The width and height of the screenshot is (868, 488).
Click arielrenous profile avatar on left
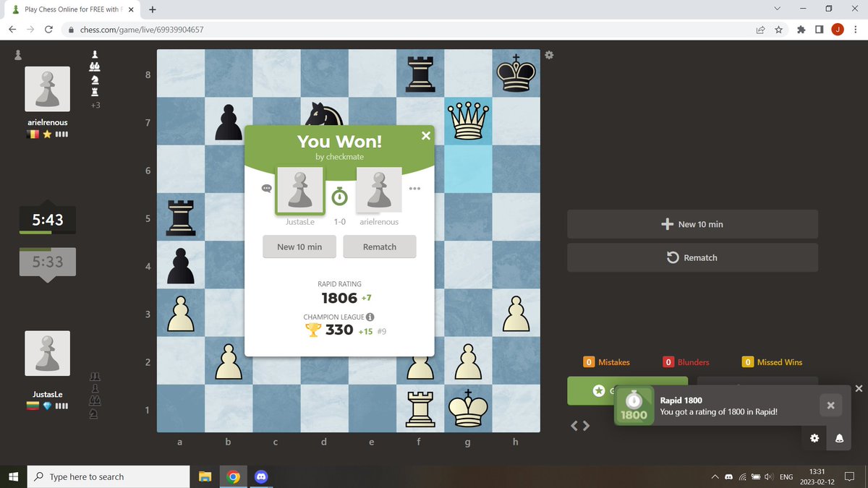[48, 89]
